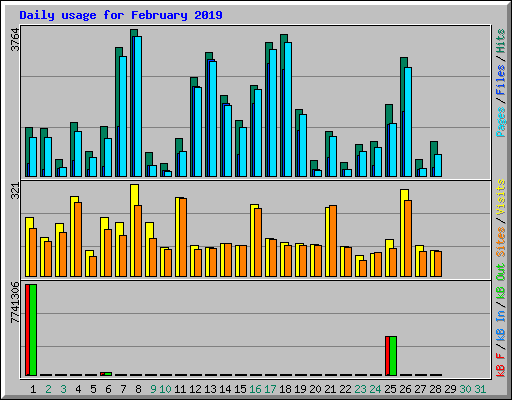512x400 pixels.
Task: Click the 'Sites' legend label
Action: (501, 242)
